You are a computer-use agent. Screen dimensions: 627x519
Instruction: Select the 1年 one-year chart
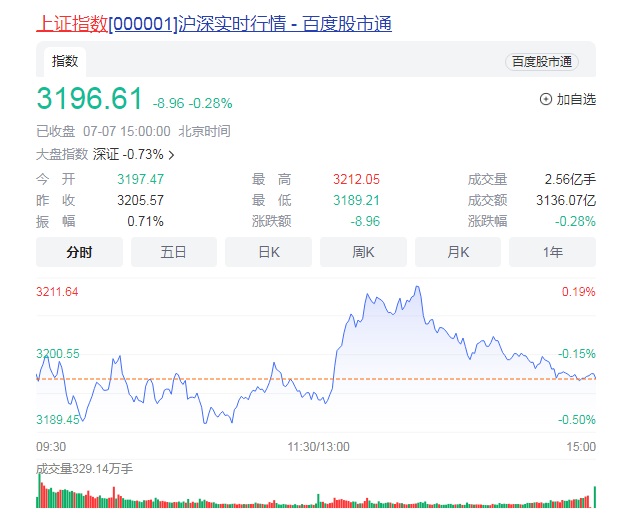coord(552,252)
